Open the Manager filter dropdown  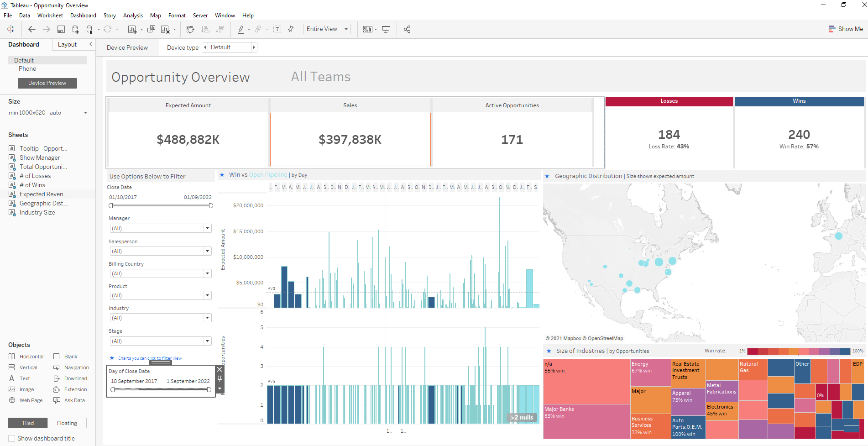(207, 228)
